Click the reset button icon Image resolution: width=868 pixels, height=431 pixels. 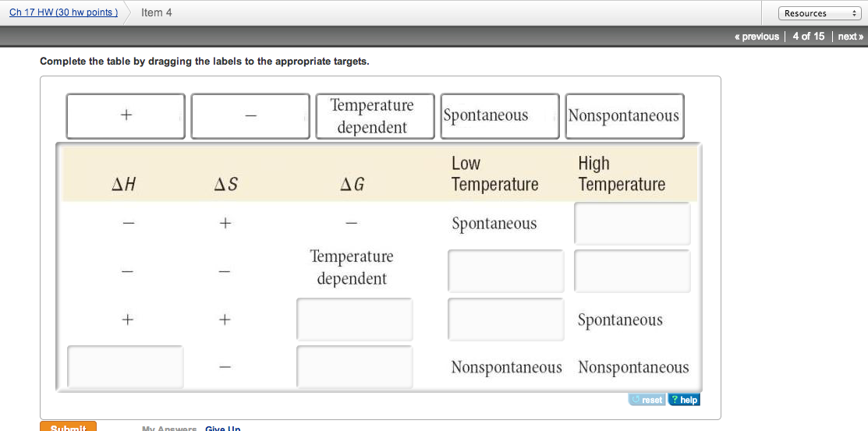click(647, 400)
